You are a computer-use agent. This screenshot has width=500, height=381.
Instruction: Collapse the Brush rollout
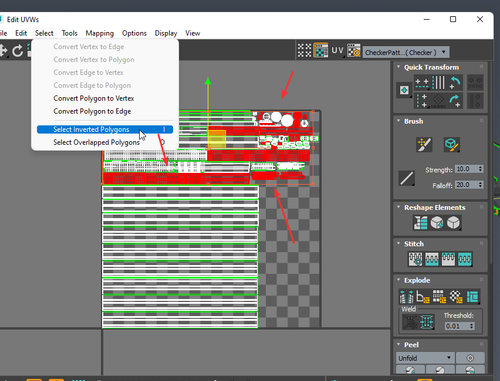tap(399, 121)
